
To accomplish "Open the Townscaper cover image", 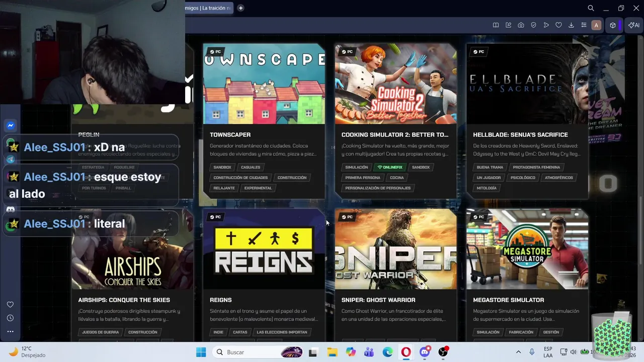I will (264, 84).
